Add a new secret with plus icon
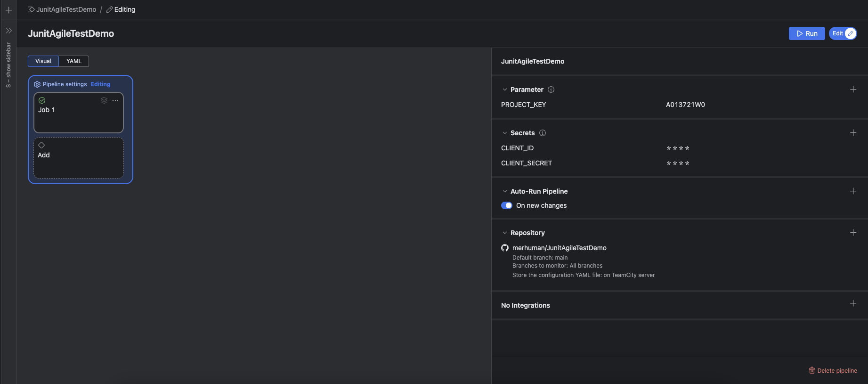 (853, 133)
